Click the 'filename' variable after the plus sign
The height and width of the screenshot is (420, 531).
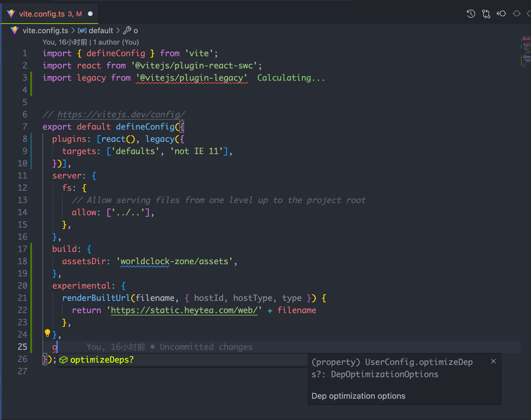tap(297, 310)
